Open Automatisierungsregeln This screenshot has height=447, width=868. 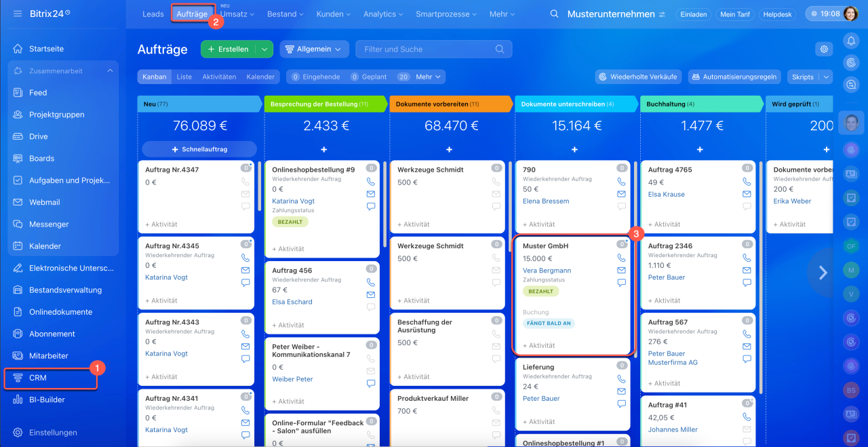click(x=734, y=77)
